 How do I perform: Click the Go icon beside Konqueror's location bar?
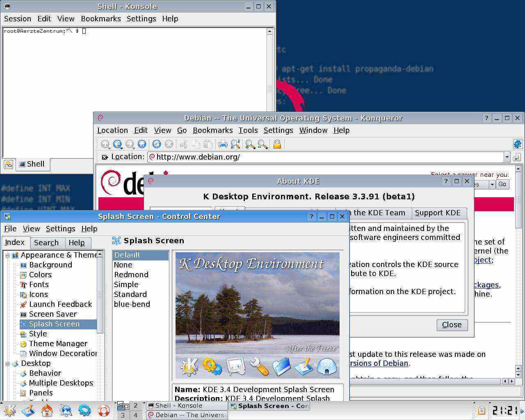517,157
